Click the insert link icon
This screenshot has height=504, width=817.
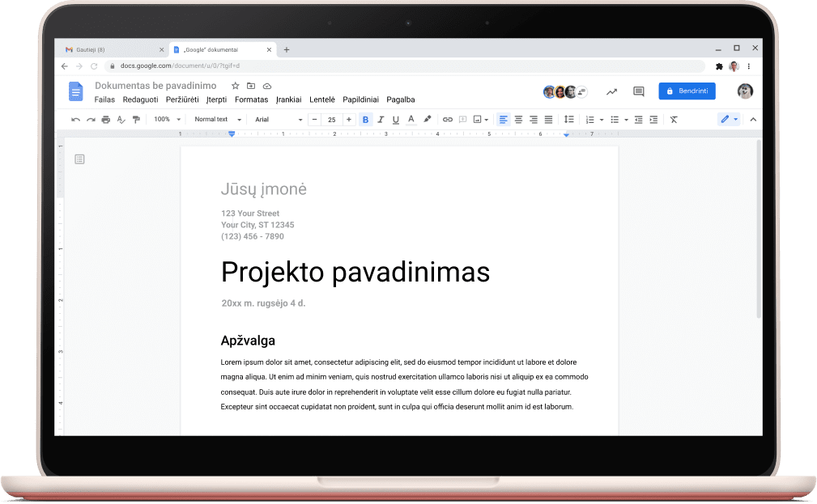[x=447, y=120]
